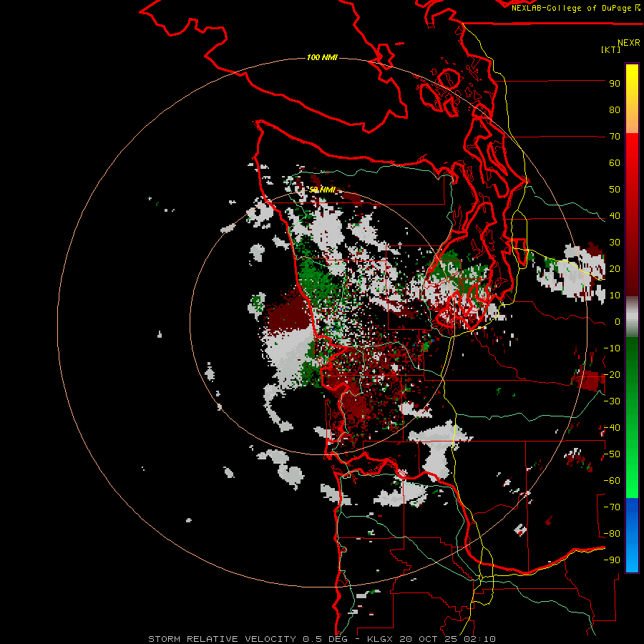Image resolution: width=644 pixels, height=644 pixels.
Task: Click the red segment of the velocity color bar
Action: pos(632,215)
